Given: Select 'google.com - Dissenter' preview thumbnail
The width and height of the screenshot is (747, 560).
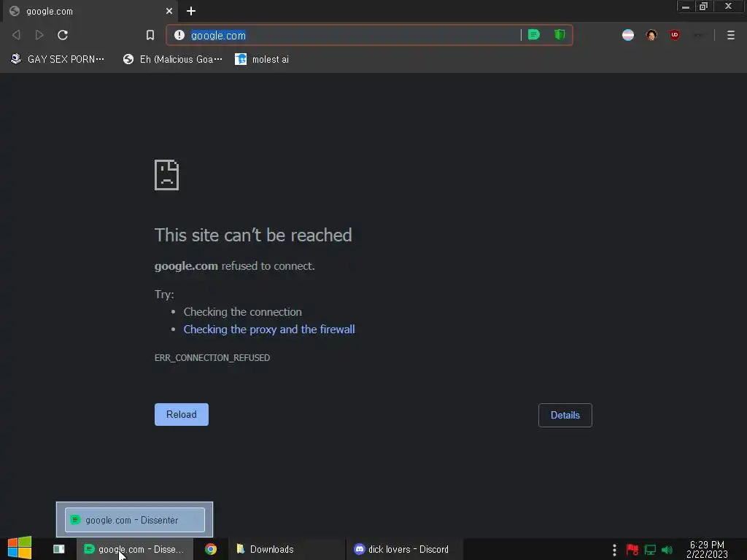Looking at the screenshot, I should click(135, 519).
